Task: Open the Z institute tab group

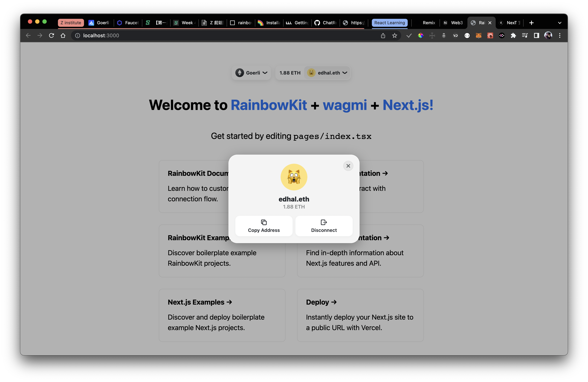Action: pos(71,23)
